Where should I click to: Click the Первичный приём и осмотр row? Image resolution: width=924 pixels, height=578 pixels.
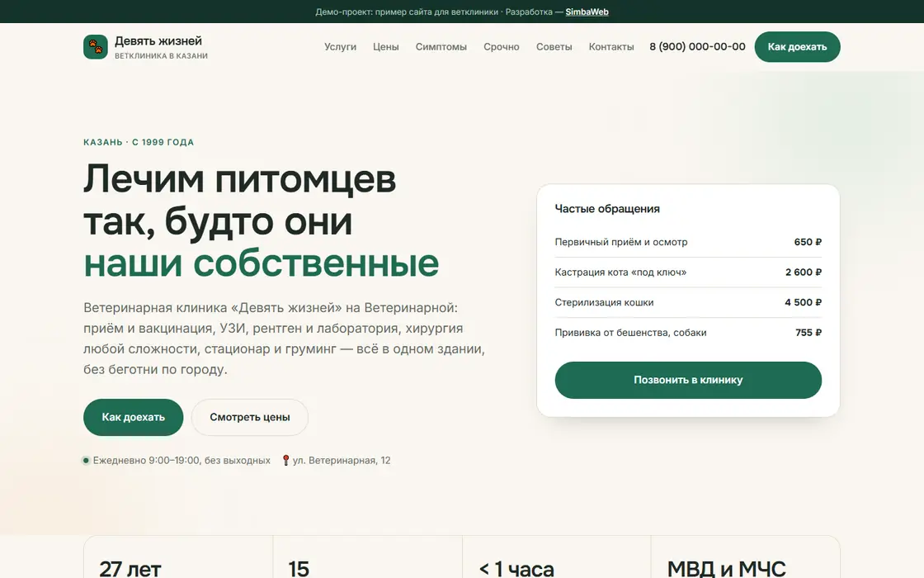(688, 242)
